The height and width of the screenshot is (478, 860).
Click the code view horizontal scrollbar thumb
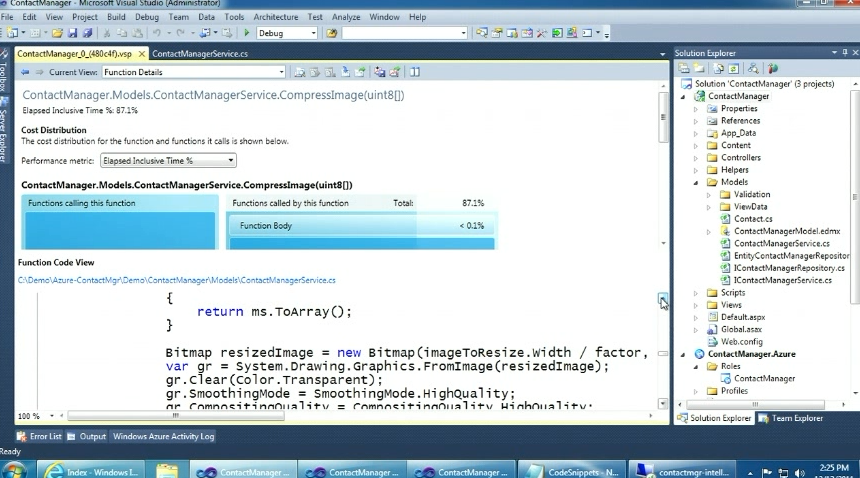click(x=176, y=416)
